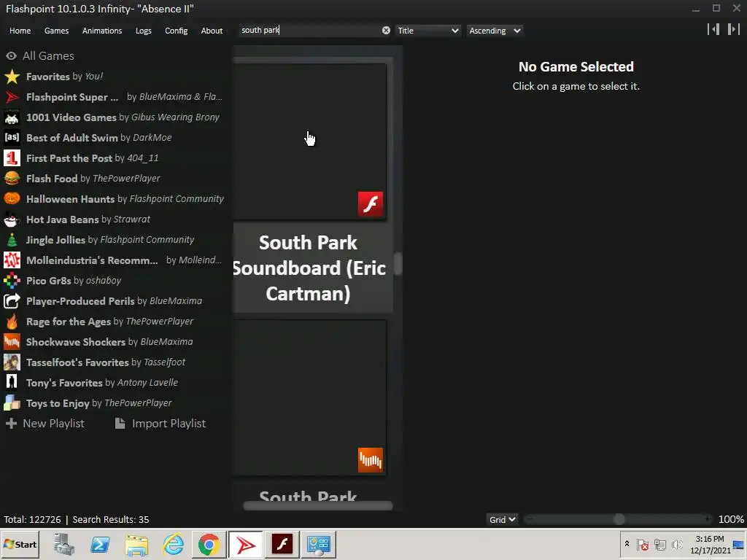
Task: Click the horizontal scrollbar under game grid
Action: [x=318, y=506]
